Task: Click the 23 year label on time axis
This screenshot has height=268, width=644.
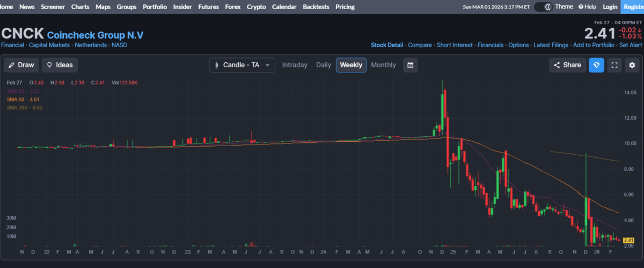Action: point(187,251)
